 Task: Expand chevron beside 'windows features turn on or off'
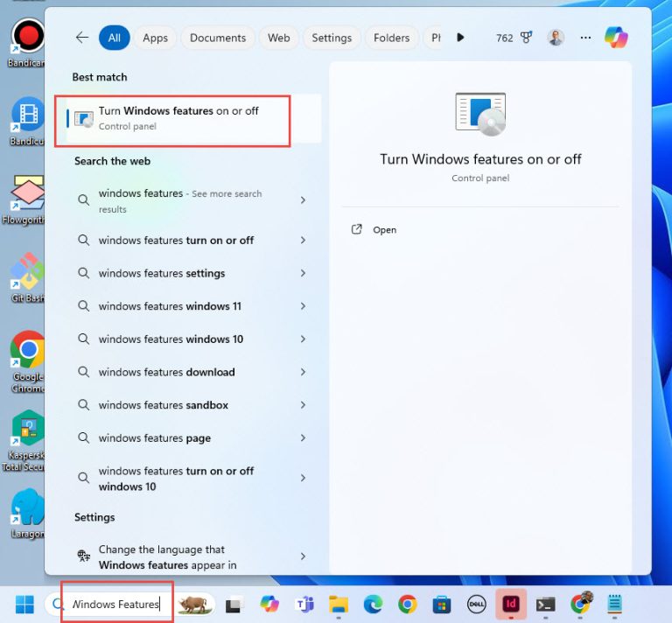(303, 241)
